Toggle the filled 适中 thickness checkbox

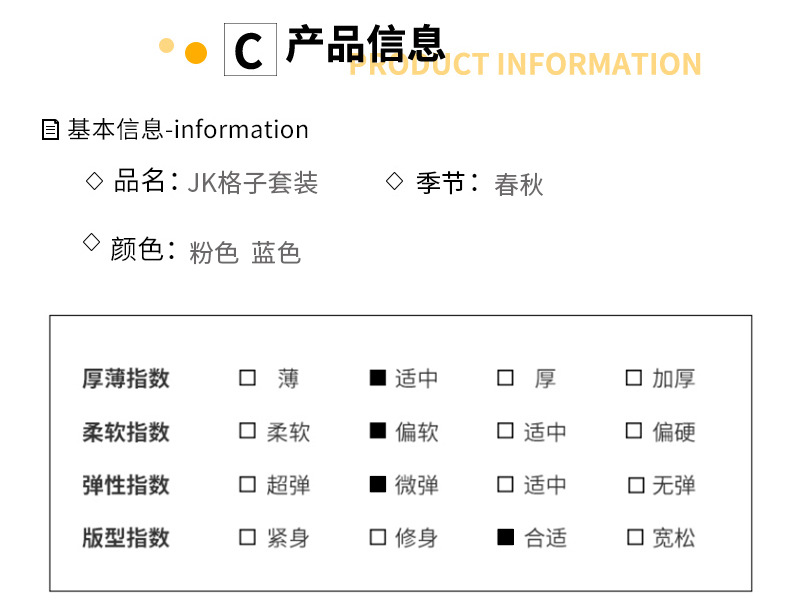[378, 378]
